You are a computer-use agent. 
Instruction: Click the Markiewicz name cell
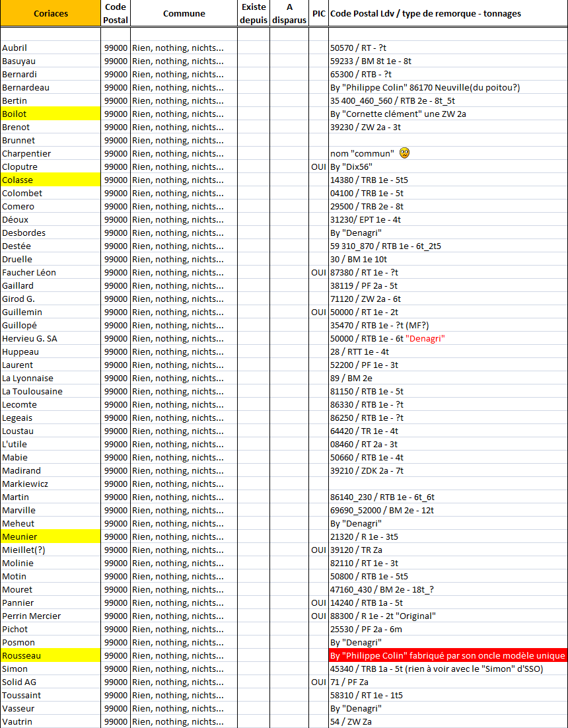click(51, 484)
